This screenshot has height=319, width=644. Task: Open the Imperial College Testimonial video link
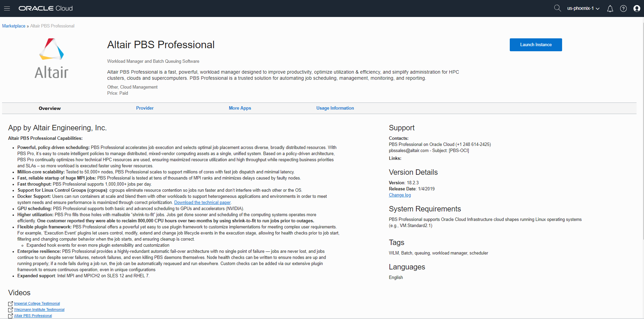37,304
